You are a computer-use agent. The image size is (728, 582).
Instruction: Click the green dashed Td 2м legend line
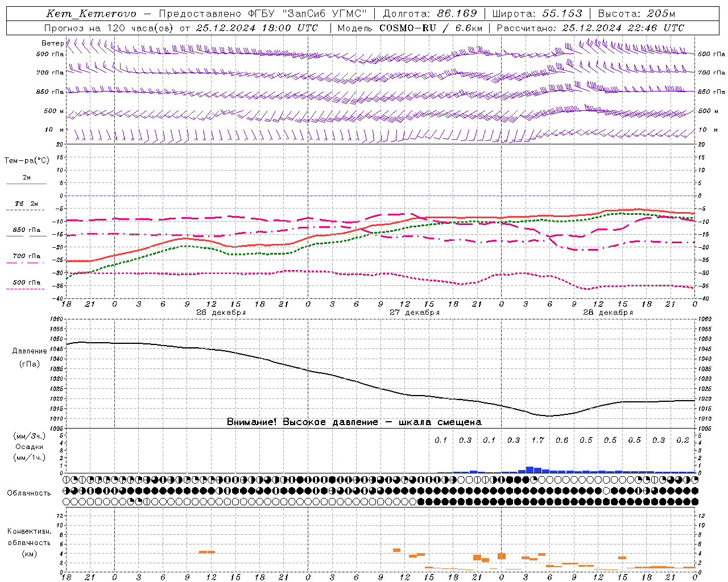pyautogui.click(x=25, y=210)
